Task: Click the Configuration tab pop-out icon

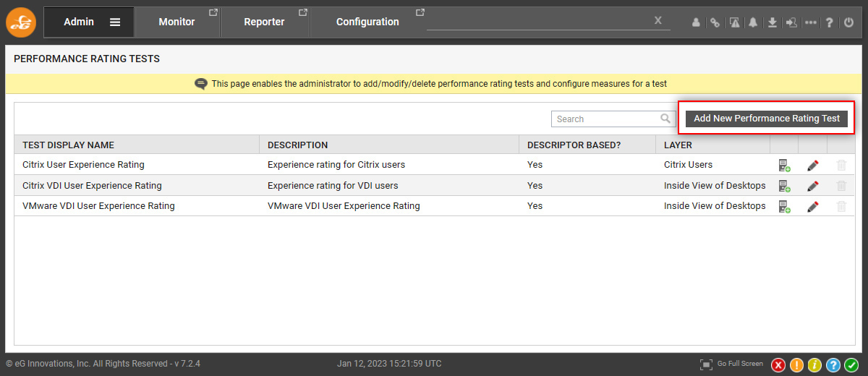Action: click(x=420, y=12)
